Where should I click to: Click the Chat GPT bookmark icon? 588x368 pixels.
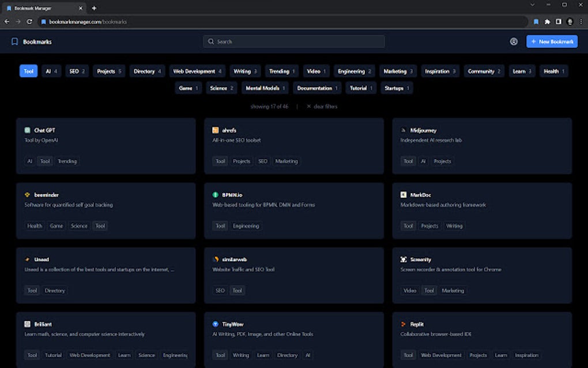click(27, 130)
